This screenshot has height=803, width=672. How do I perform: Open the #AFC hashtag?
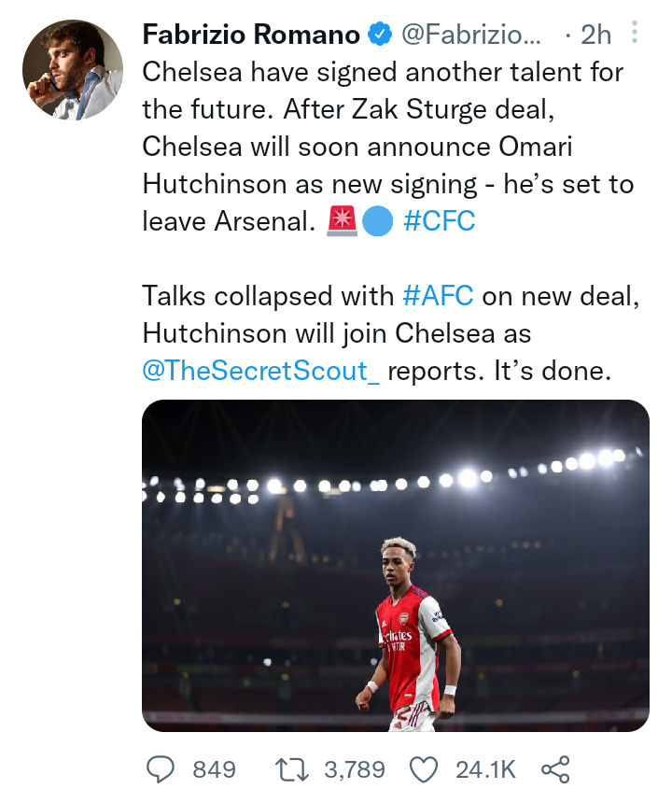tap(438, 296)
